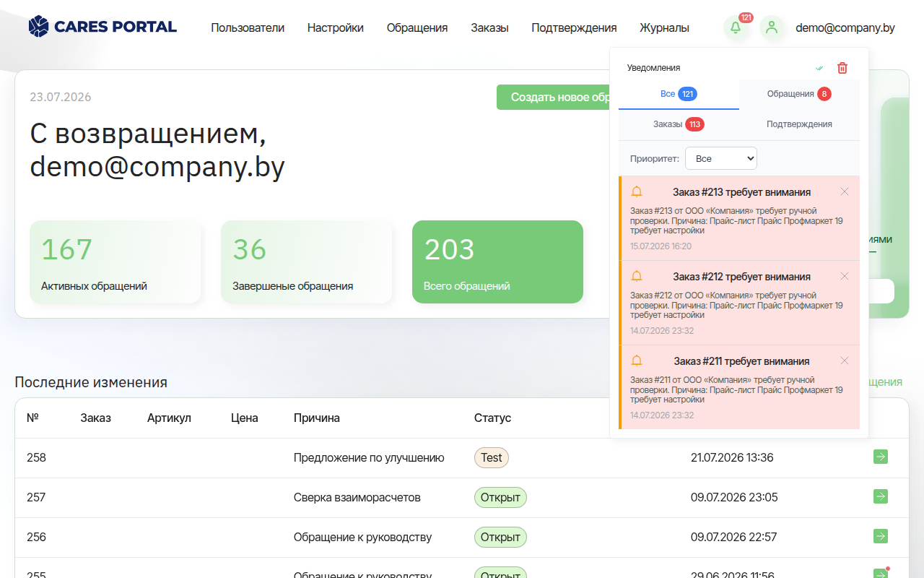Mark all notifications as read checkmark

819,68
